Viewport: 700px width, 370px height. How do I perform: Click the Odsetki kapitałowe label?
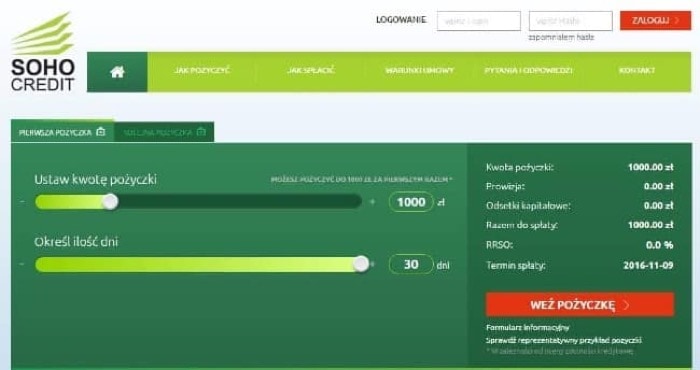(528, 206)
